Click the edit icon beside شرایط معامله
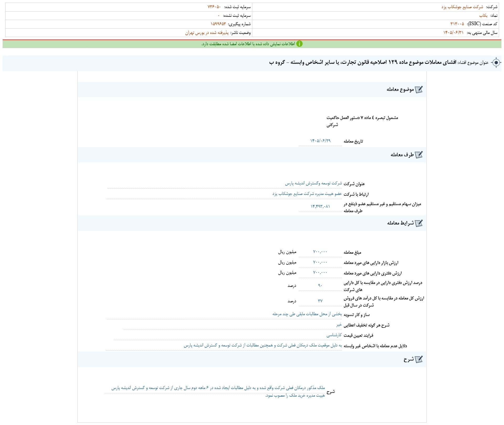 (419, 223)
